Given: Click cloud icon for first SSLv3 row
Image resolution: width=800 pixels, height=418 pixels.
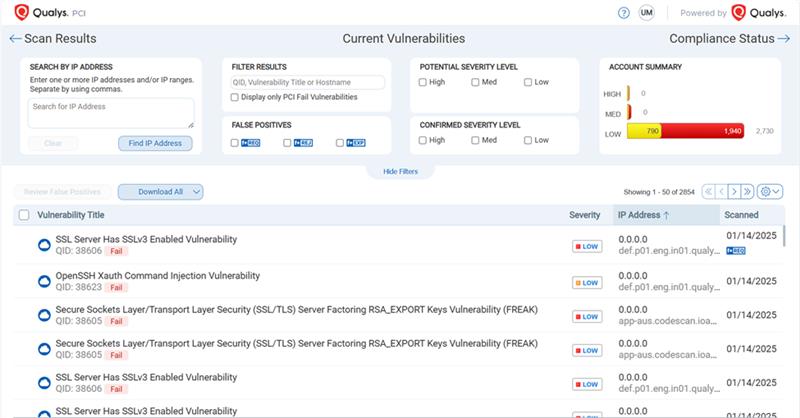Looking at the screenshot, I should tap(44, 245).
